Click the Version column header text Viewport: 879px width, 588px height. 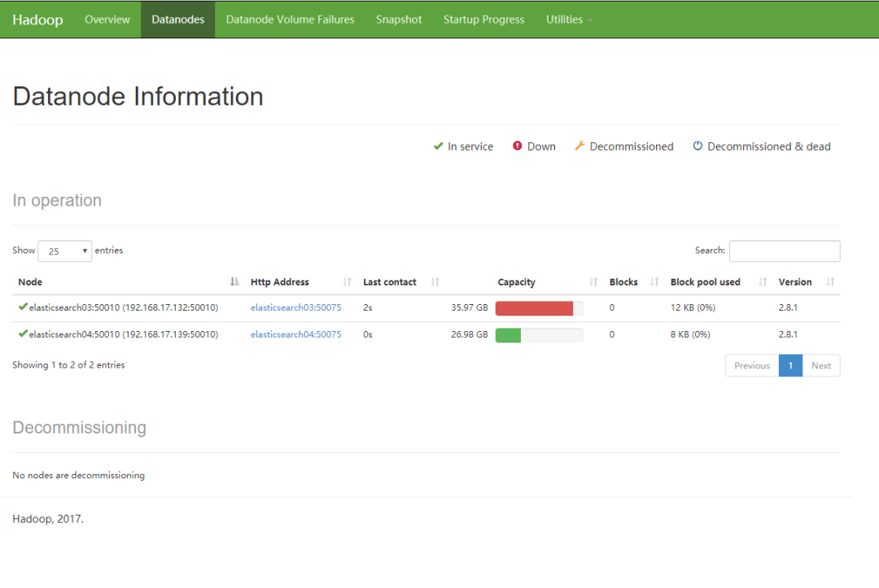(795, 281)
